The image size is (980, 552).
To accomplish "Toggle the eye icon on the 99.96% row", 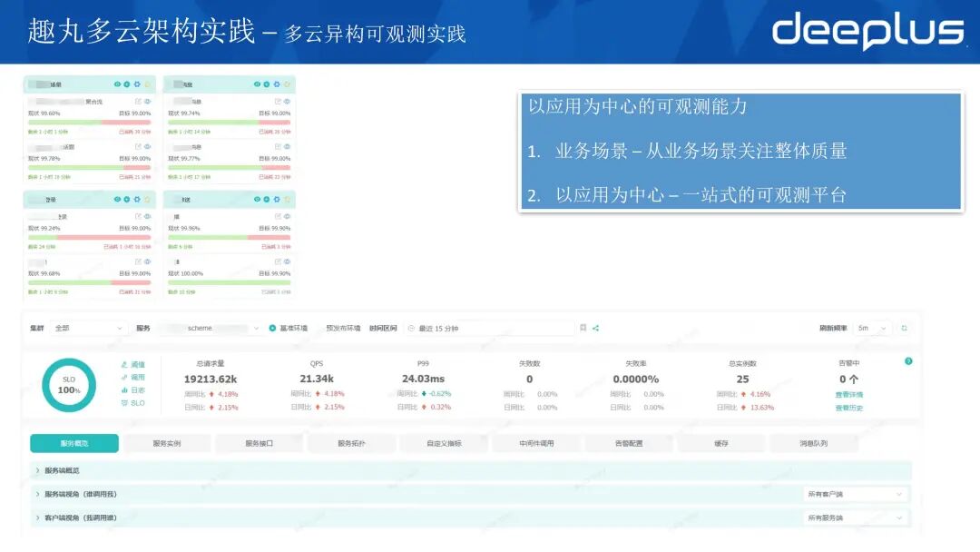I will pos(288,216).
